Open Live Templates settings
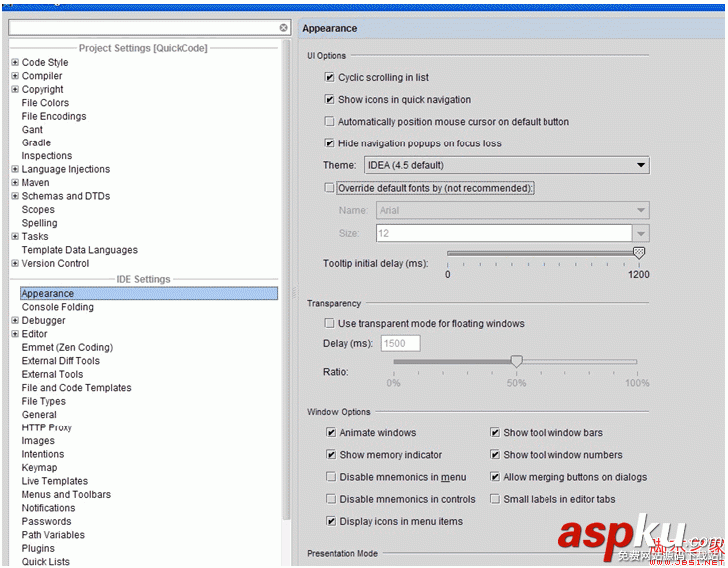 point(54,481)
